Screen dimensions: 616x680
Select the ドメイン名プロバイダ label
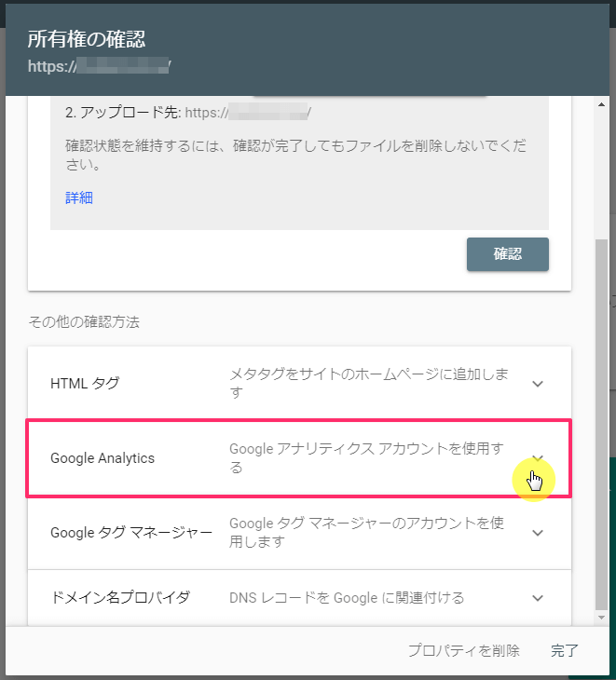[120, 598]
